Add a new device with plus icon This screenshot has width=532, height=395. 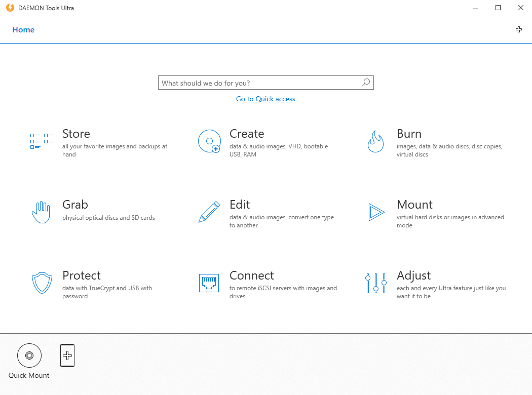[x=67, y=355]
